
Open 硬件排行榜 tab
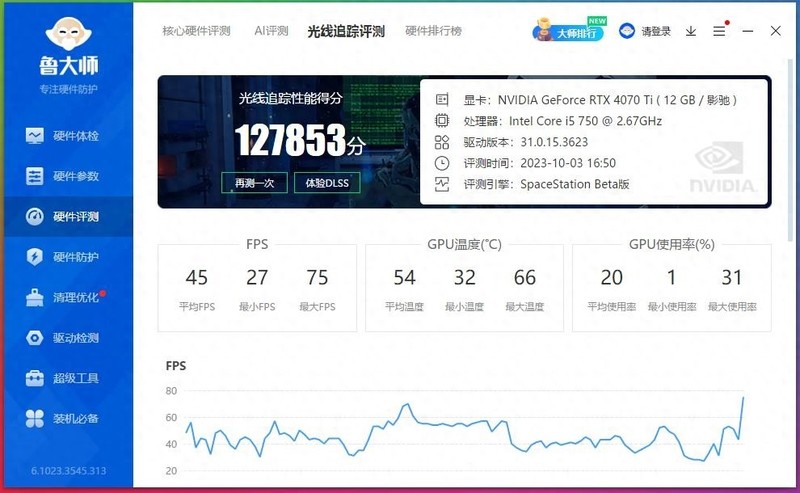pyautogui.click(x=434, y=31)
